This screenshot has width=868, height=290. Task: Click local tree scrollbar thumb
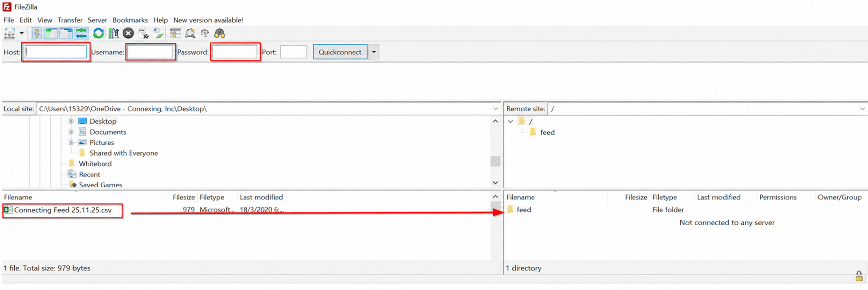tap(495, 161)
